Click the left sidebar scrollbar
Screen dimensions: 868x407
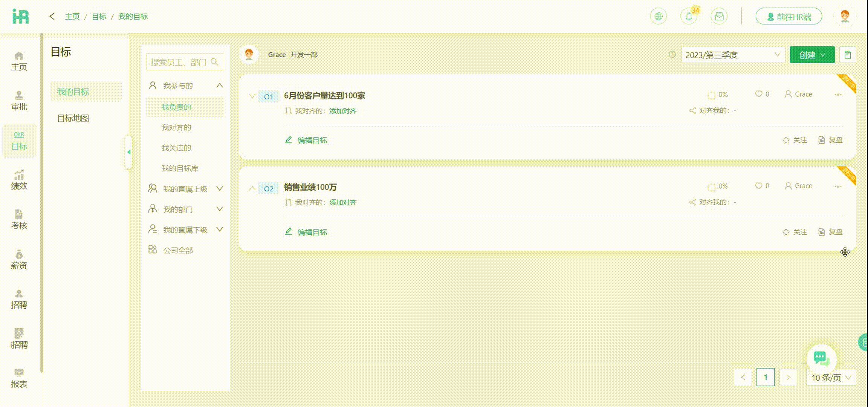click(41, 203)
